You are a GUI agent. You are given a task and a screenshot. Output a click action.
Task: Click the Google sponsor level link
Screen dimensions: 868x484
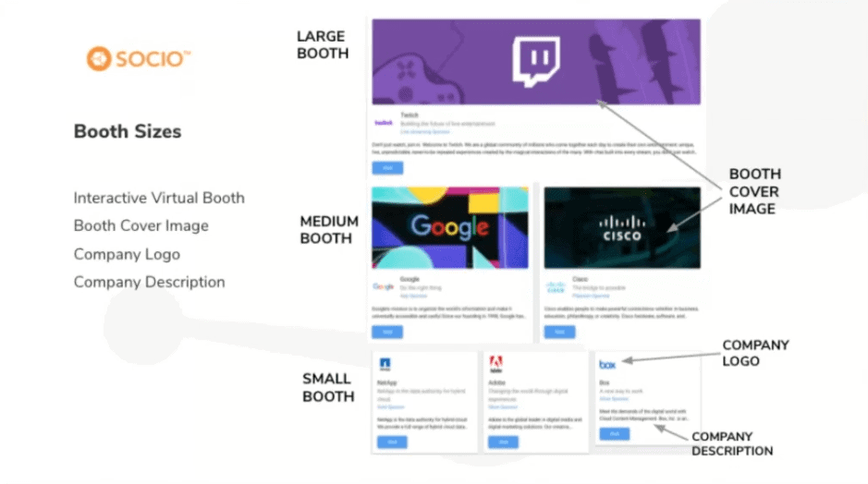point(413,296)
